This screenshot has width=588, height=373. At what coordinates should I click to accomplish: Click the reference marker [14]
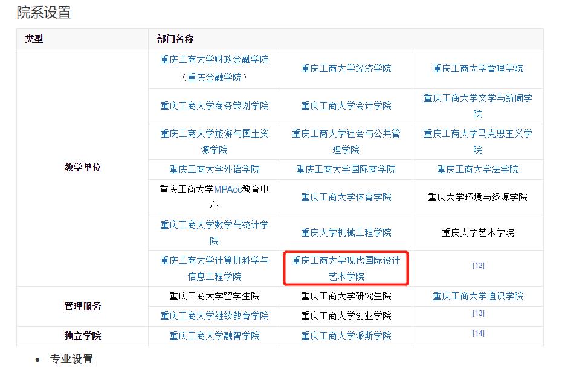pos(478,333)
